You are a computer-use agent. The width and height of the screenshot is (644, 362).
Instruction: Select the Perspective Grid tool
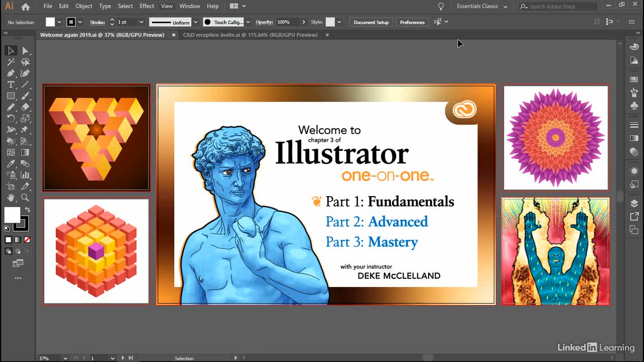[25, 141]
